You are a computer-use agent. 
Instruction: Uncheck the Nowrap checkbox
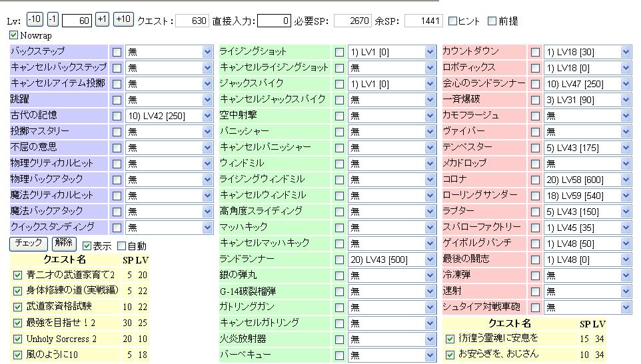pos(14,35)
